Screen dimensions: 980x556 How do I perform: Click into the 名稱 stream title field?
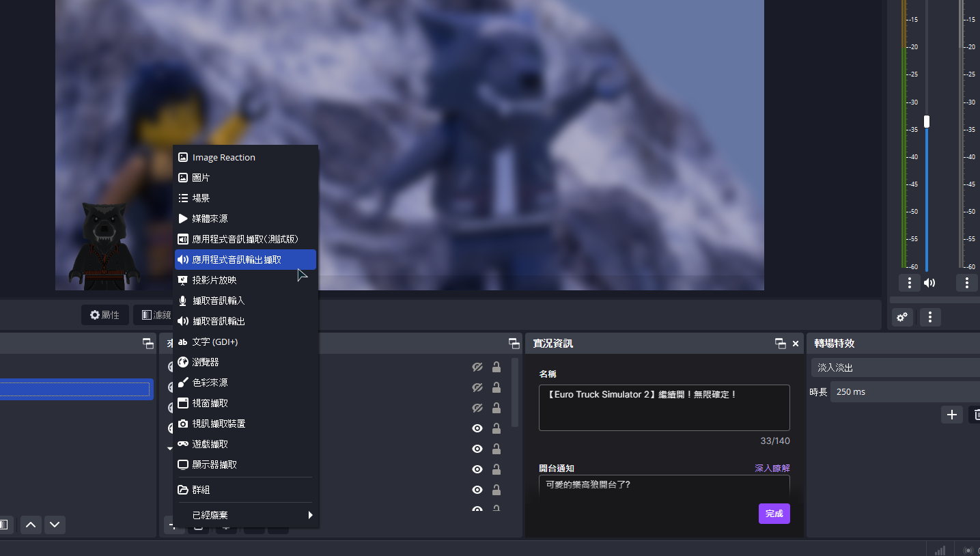[664, 408]
